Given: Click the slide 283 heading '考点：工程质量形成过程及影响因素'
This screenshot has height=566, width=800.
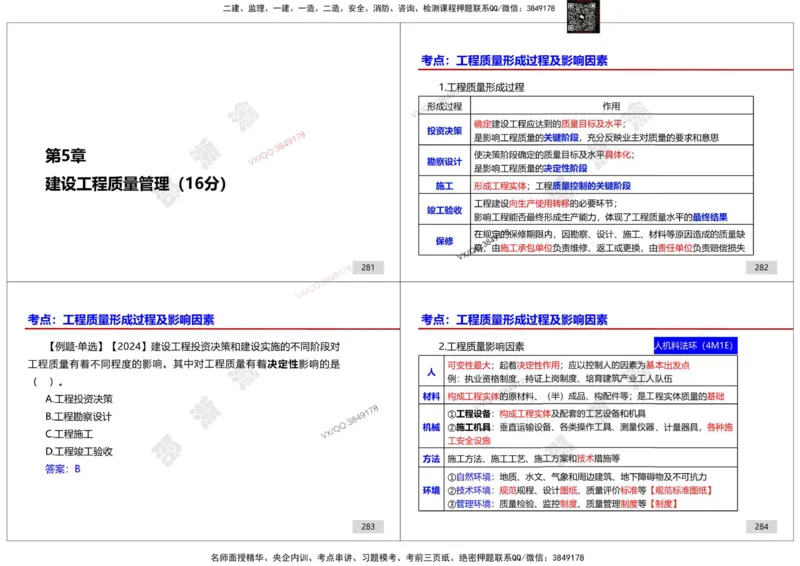Looking at the screenshot, I should (x=121, y=320).
